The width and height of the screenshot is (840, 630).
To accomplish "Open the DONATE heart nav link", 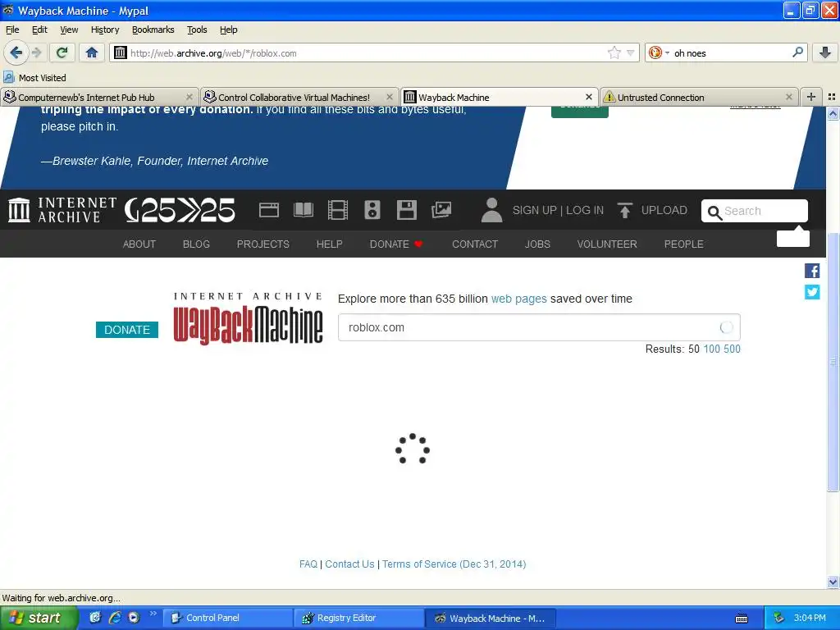I will (396, 244).
